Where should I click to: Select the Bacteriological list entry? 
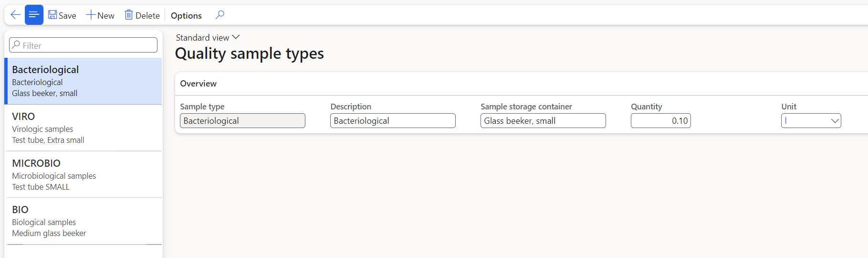pyautogui.click(x=83, y=81)
